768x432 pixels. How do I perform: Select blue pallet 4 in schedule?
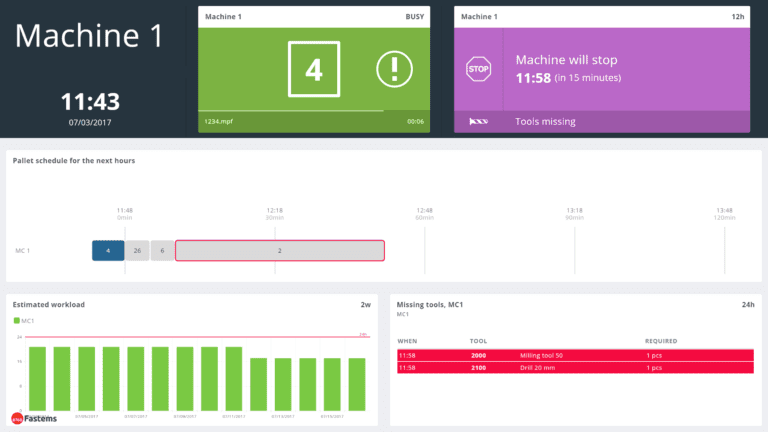(x=108, y=250)
